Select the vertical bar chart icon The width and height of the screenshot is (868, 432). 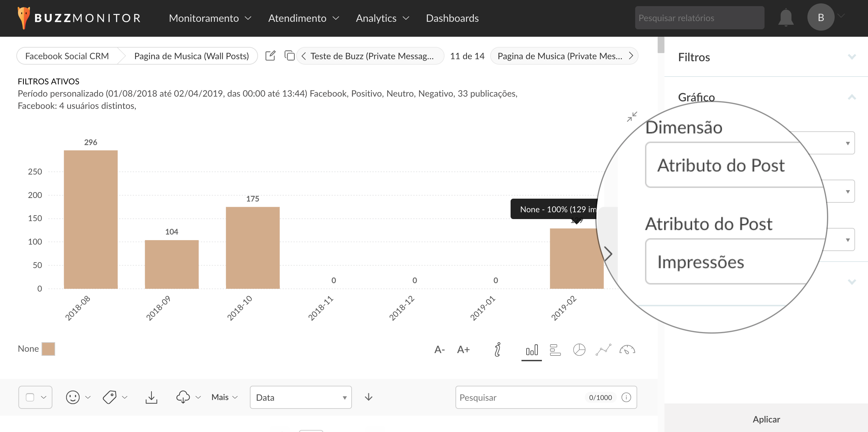click(x=532, y=350)
